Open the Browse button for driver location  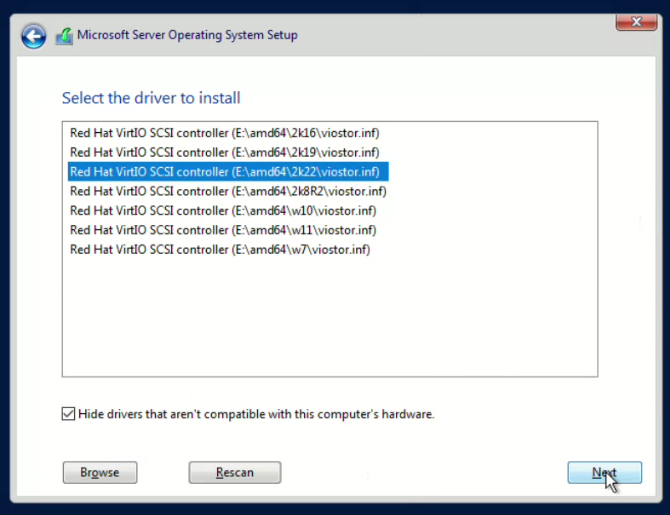click(x=99, y=472)
